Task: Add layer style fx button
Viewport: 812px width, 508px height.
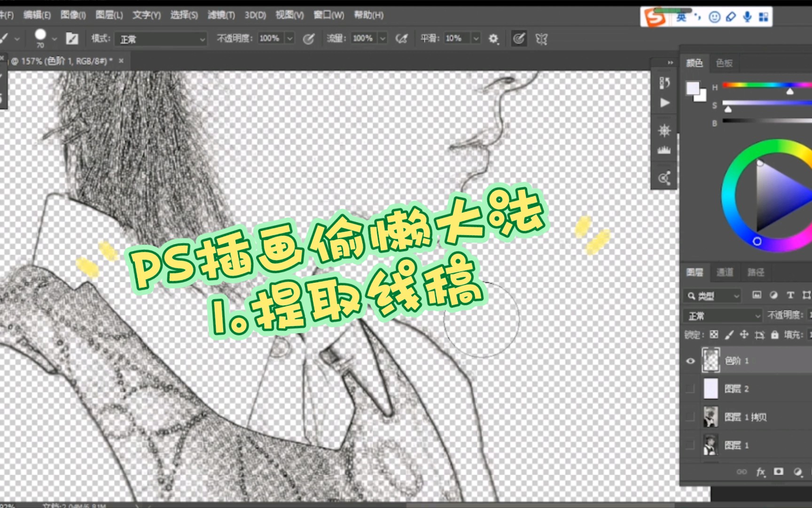Action: point(761,472)
